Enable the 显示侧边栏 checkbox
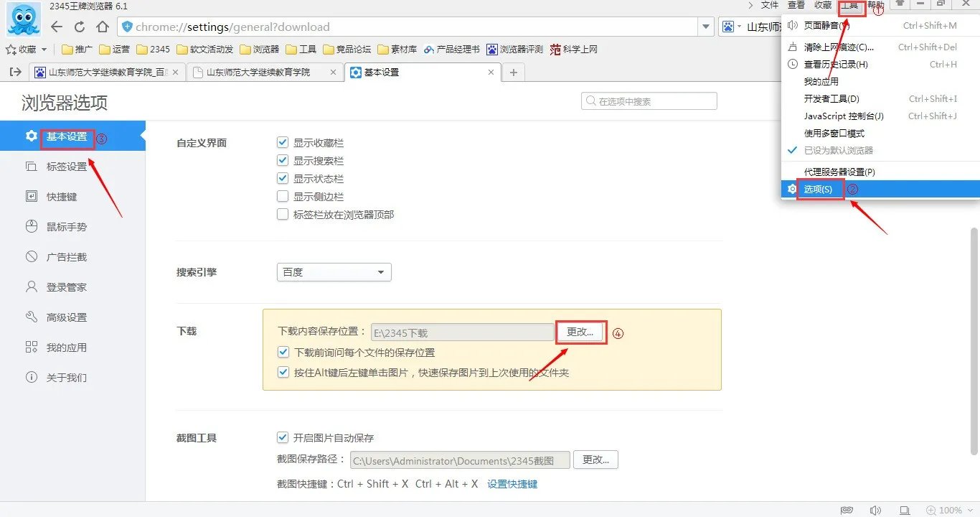 click(x=283, y=196)
